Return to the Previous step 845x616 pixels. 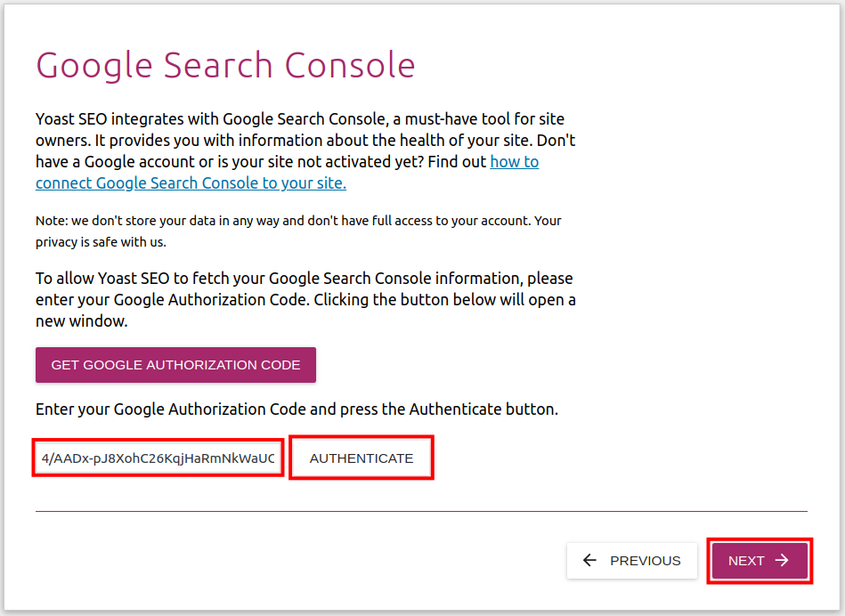[631, 561]
